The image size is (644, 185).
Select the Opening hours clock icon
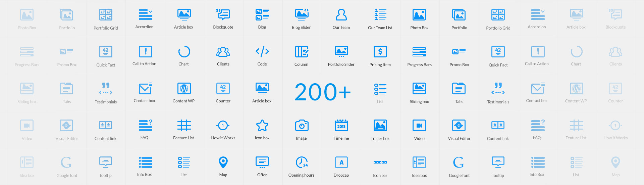[301, 162]
